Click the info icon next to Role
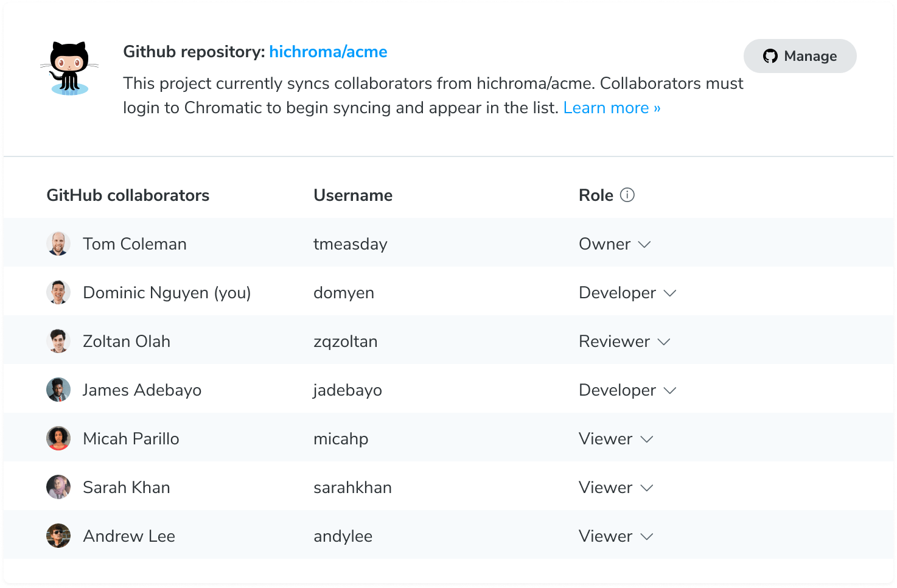Viewport: 897px width, 588px height. click(629, 195)
